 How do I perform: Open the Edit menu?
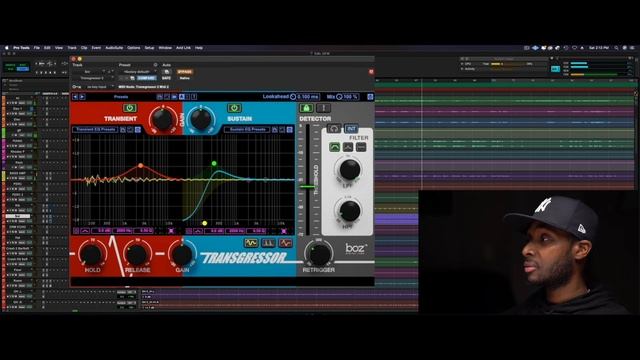47,48
